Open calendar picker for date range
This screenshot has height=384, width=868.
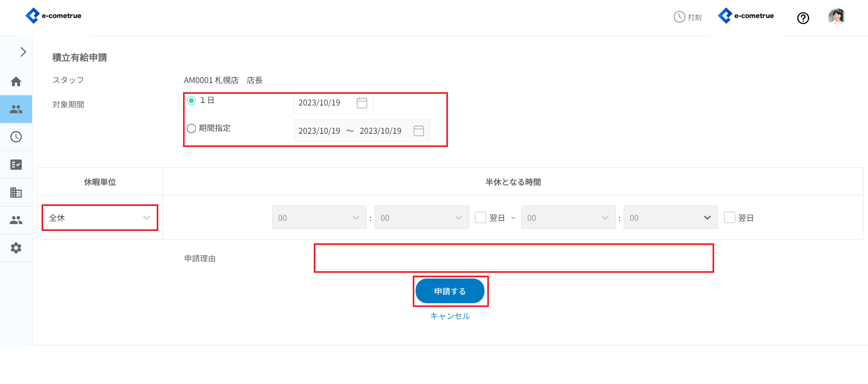(418, 131)
